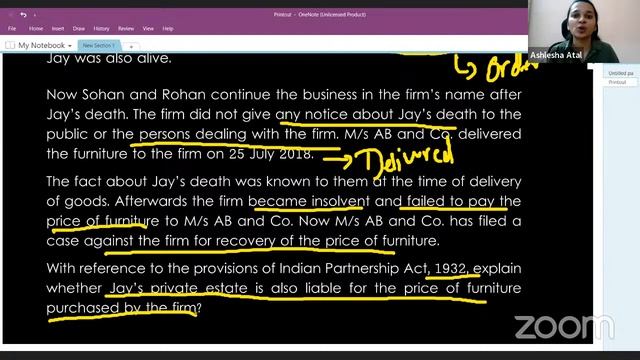This screenshot has height=360, width=640.
Task: Click the text "Jay was also alive."
Action: pos(109,58)
